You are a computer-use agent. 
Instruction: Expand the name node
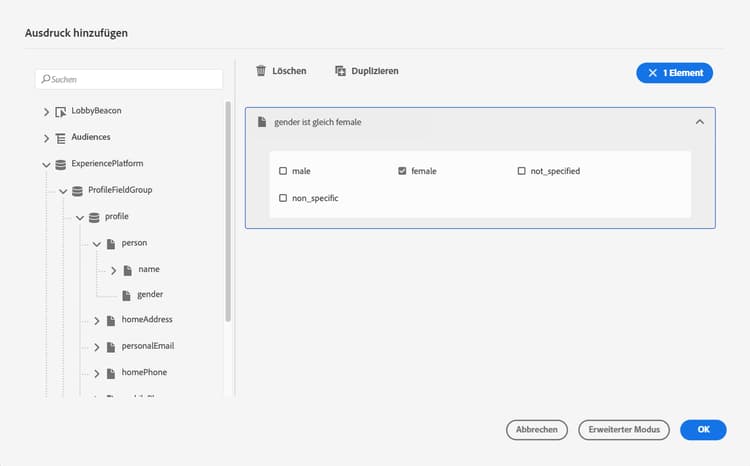(113, 270)
